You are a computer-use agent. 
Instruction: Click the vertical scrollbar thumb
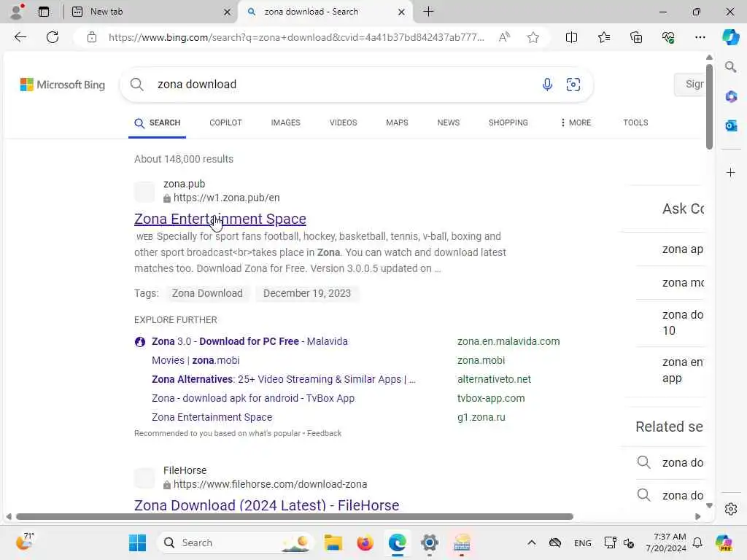(709, 107)
